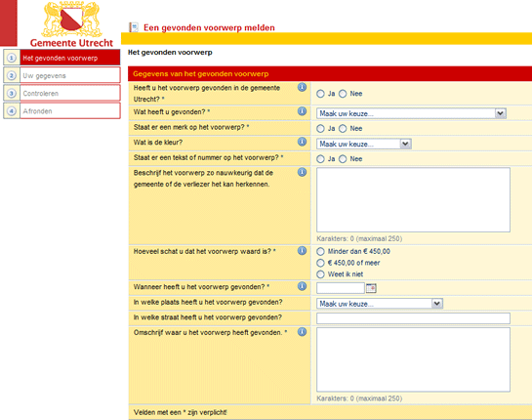Expand the kleur 'Maak uw keuze' dropdown
This screenshot has height=420, width=532.
click(x=364, y=144)
